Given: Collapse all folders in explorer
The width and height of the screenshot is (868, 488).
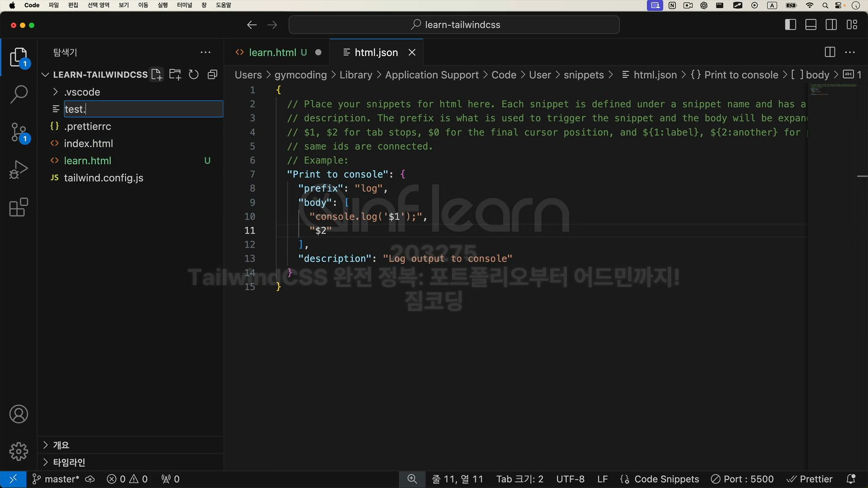Looking at the screenshot, I should 212,75.
